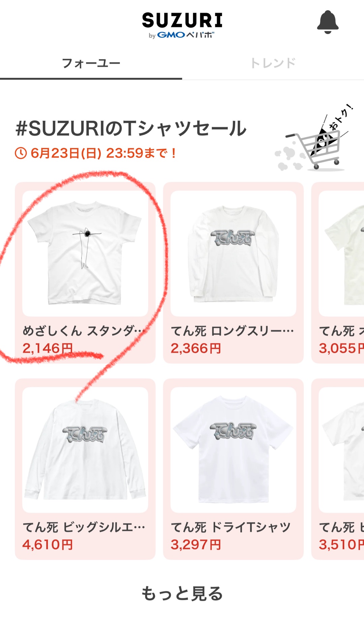Tap the もっと見る link
364x617 pixels.
tap(182, 594)
